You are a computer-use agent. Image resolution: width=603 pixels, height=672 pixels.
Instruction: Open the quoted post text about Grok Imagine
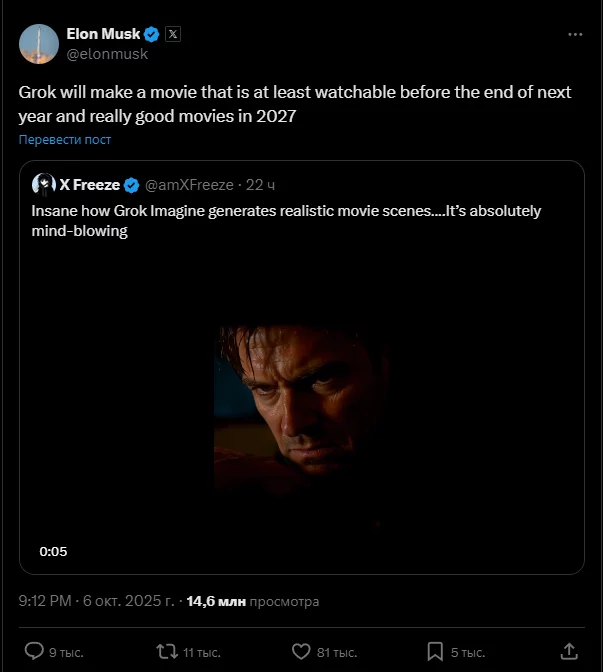pyautogui.click(x=285, y=221)
